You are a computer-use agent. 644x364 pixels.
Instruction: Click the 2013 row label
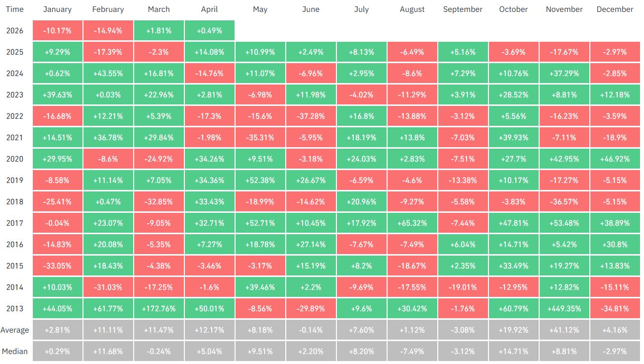(15, 308)
